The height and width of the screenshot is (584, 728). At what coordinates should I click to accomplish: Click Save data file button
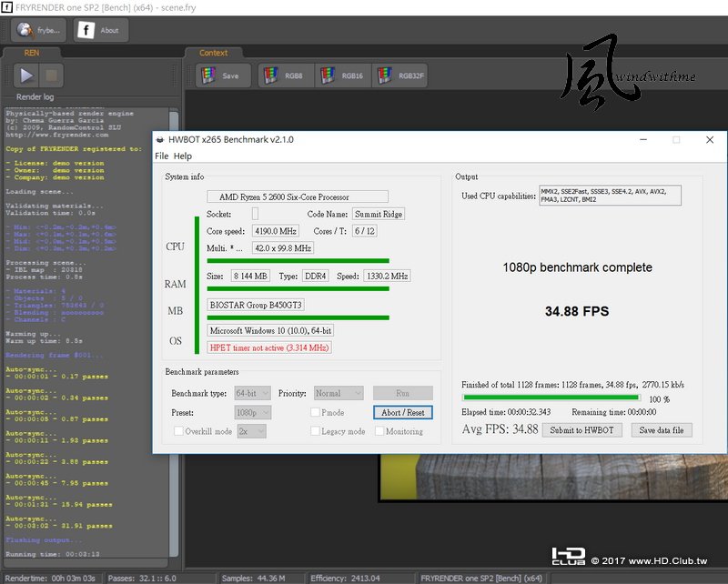tap(662, 430)
